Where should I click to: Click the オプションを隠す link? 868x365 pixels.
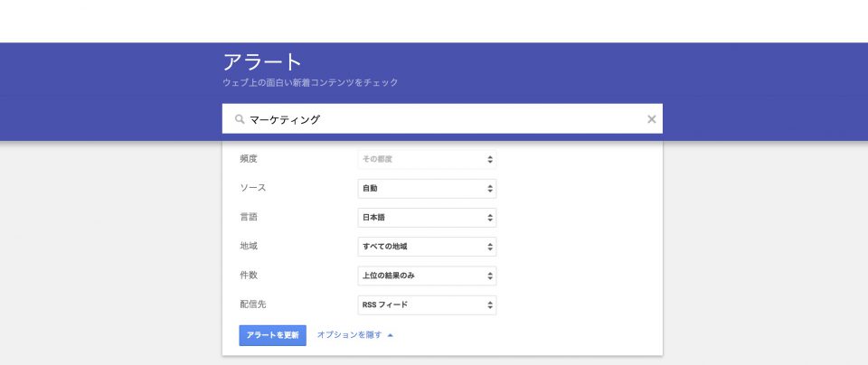point(348,335)
